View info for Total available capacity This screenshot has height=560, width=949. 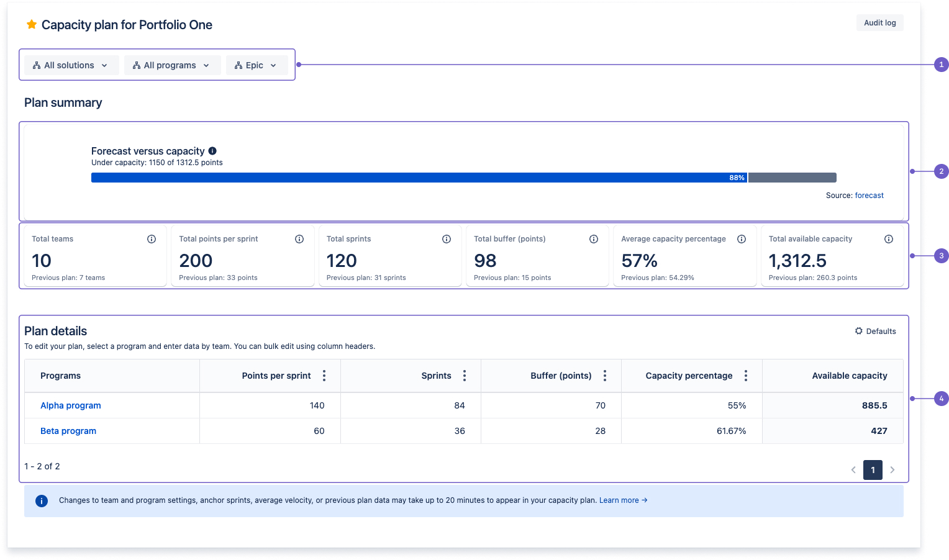(x=889, y=238)
